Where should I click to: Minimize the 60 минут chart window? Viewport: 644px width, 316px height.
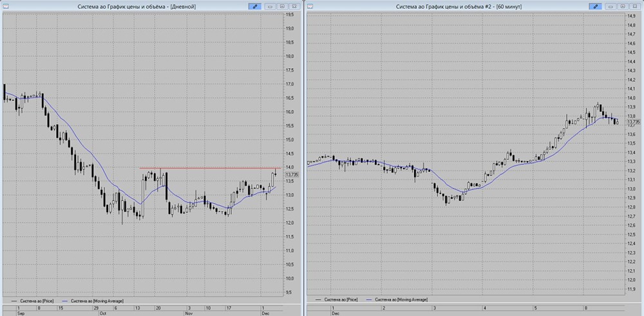pyautogui.click(x=611, y=6)
